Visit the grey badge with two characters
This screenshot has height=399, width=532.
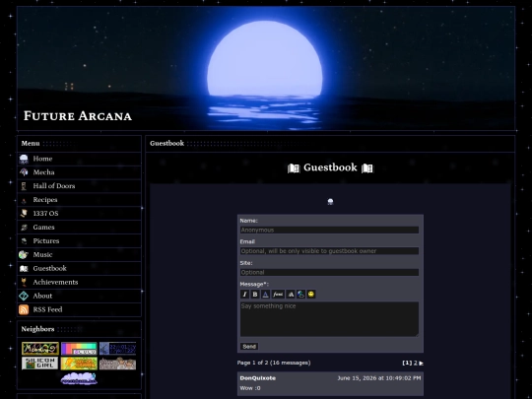click(118, 364)
